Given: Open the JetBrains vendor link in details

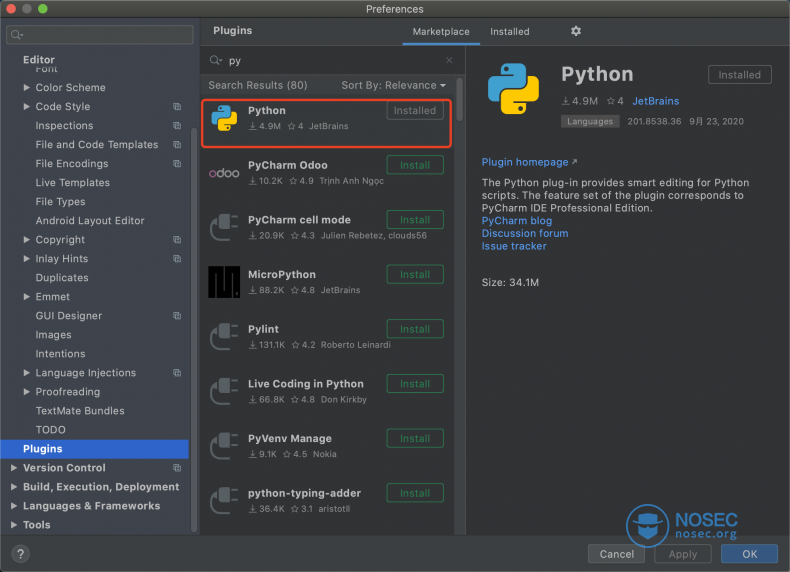Looking at the screenshot, I should [655, 101].
